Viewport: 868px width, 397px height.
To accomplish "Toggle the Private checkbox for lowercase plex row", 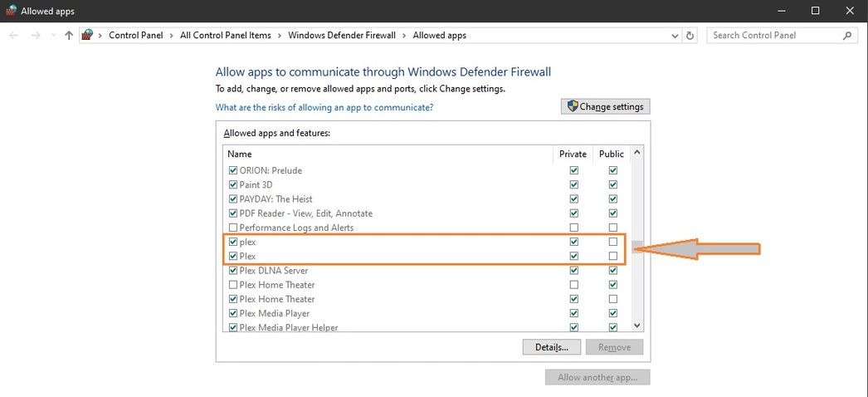I will pyautogui.click(x=574, y=242).
